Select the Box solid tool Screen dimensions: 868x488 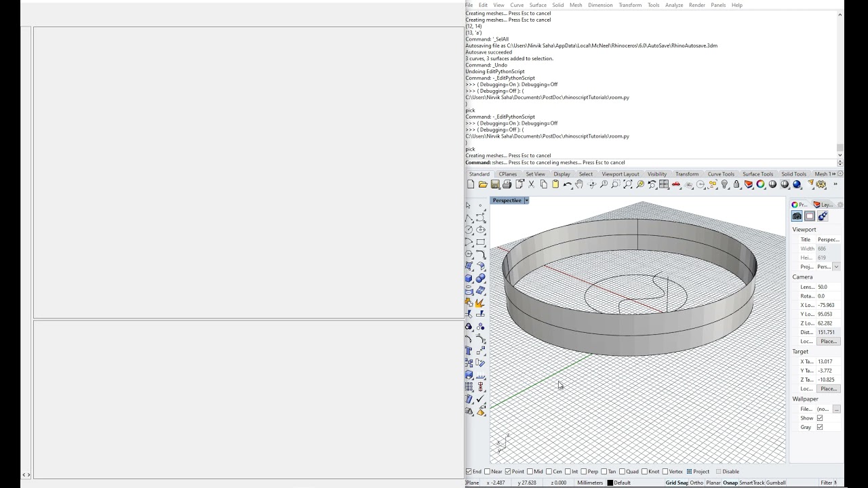(469, 279)
